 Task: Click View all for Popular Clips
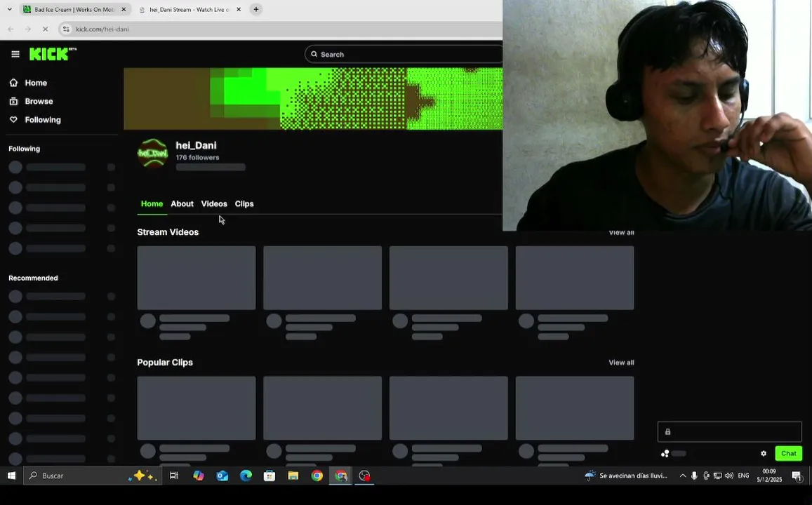pos(621,363)
